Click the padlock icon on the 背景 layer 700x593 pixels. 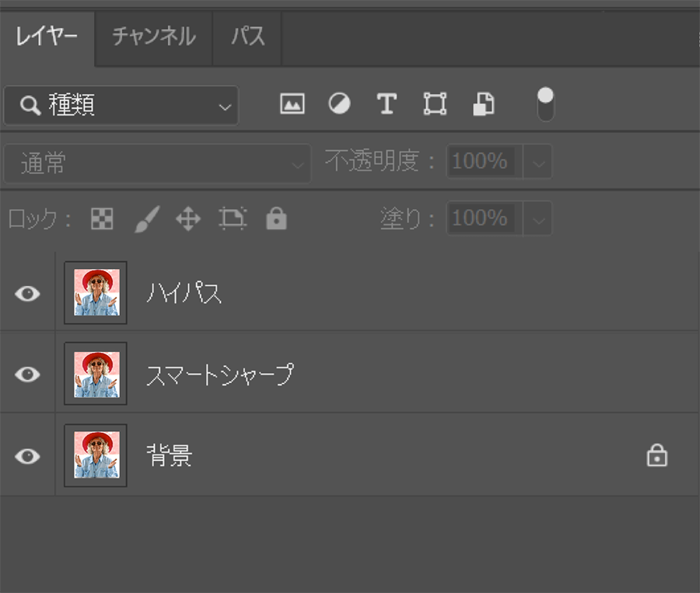(x=656, y=455)
